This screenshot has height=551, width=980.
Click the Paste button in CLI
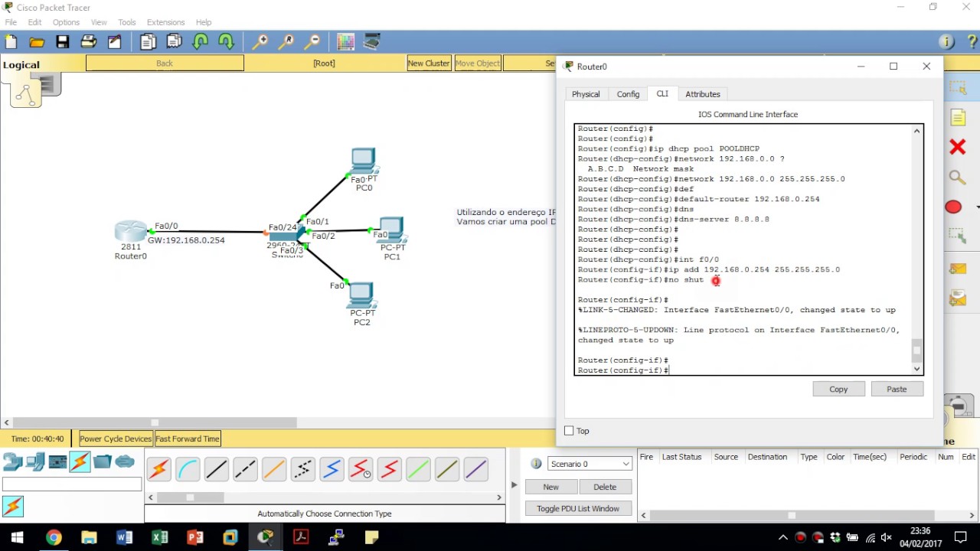coord(897,390)
